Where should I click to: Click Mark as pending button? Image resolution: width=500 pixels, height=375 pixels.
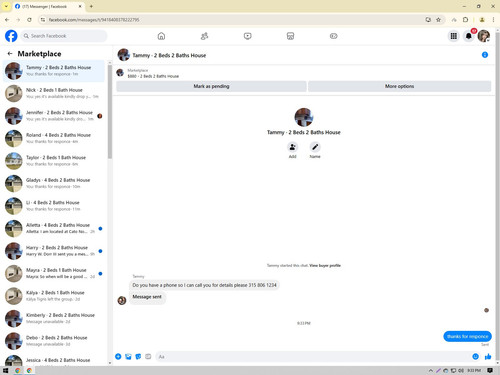(x=211, y=86)
